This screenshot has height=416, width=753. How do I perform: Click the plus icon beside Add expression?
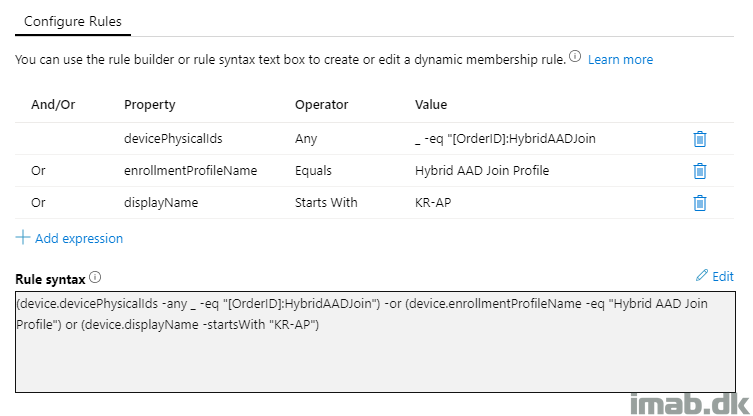pos(23,237)
